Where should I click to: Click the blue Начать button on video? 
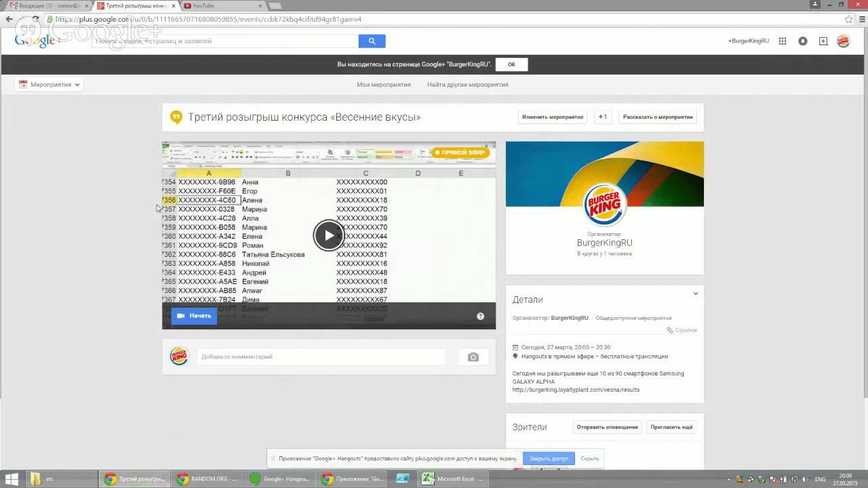[x=194, y=316]
